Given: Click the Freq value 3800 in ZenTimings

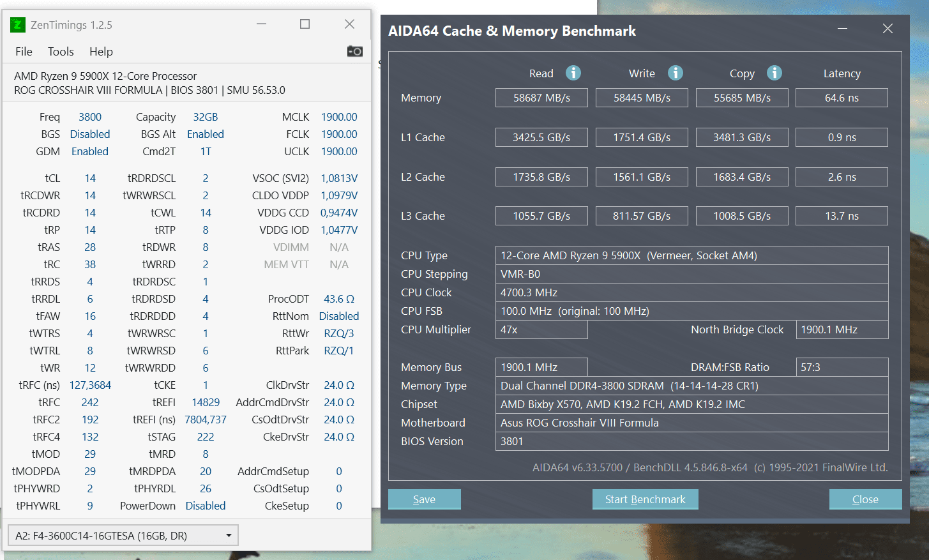Looking at the screenshot, I should (90, 117).
